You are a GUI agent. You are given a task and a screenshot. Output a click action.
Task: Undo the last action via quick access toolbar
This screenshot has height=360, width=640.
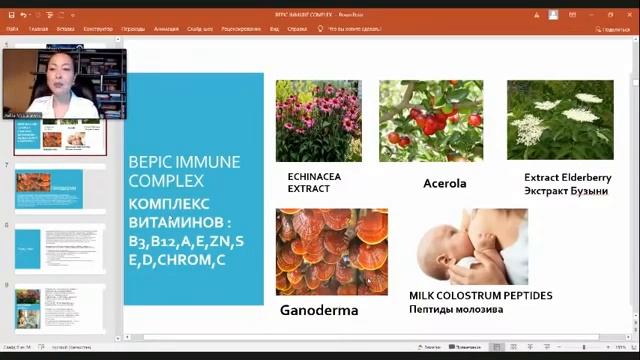point(23,15)
